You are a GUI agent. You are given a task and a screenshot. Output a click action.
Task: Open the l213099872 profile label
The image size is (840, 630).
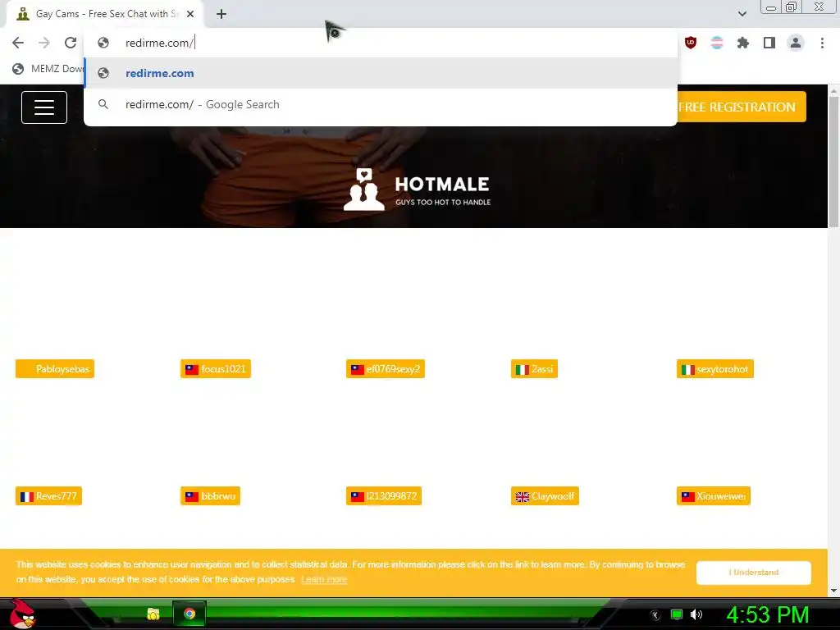pos(384,495)
